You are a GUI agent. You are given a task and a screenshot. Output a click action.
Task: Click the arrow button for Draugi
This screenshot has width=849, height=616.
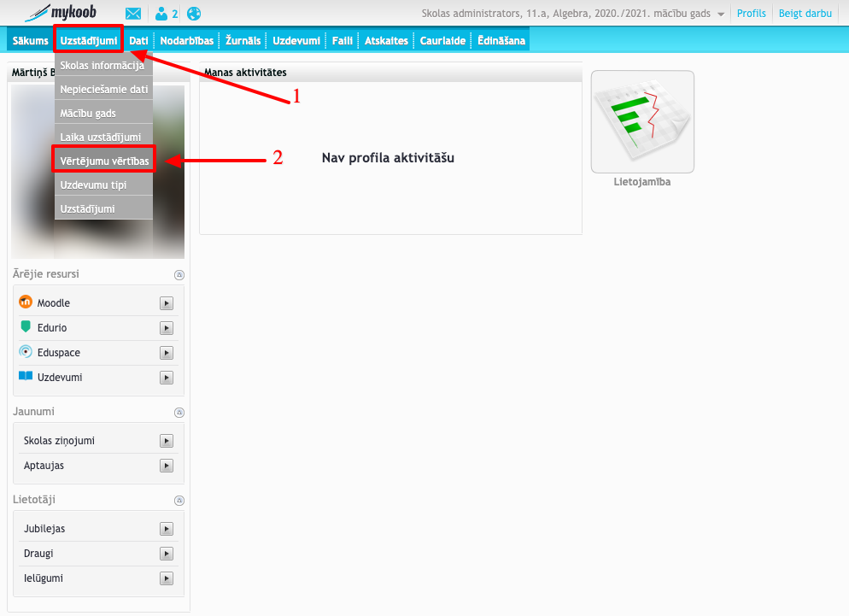pyautogui.click(x=167, y=554)
